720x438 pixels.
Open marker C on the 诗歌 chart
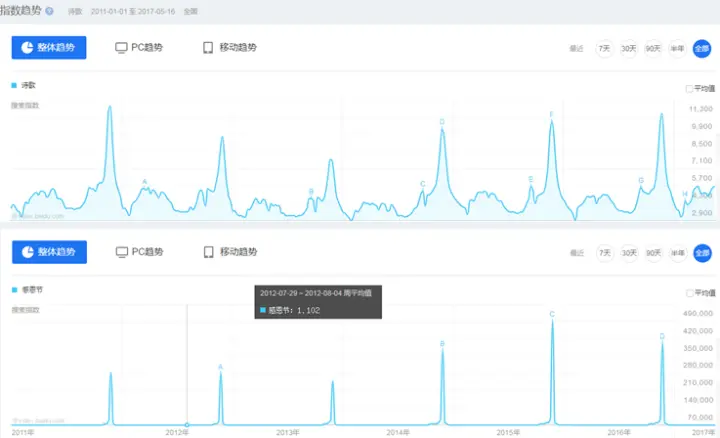423,184
